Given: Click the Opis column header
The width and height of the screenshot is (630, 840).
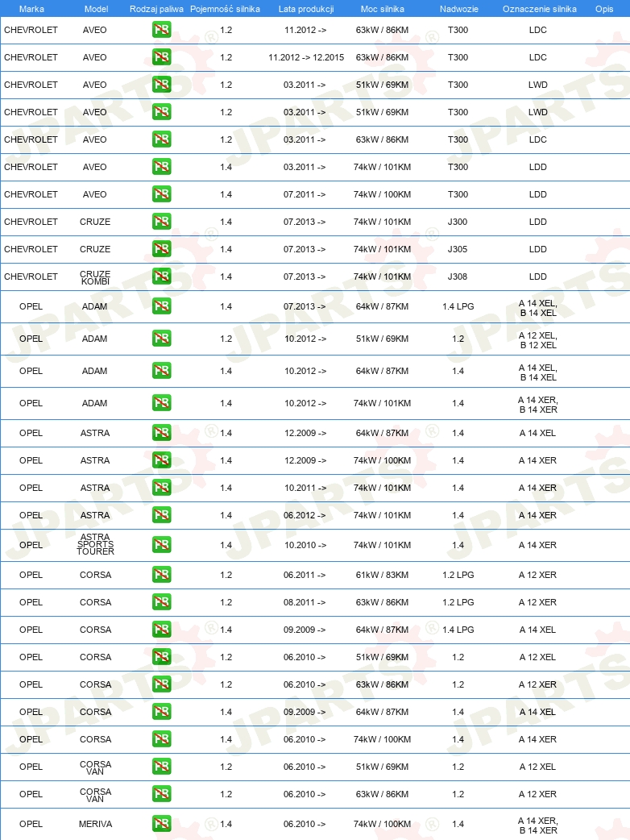Looking at the screenshot, I should (x=604, y=9).
